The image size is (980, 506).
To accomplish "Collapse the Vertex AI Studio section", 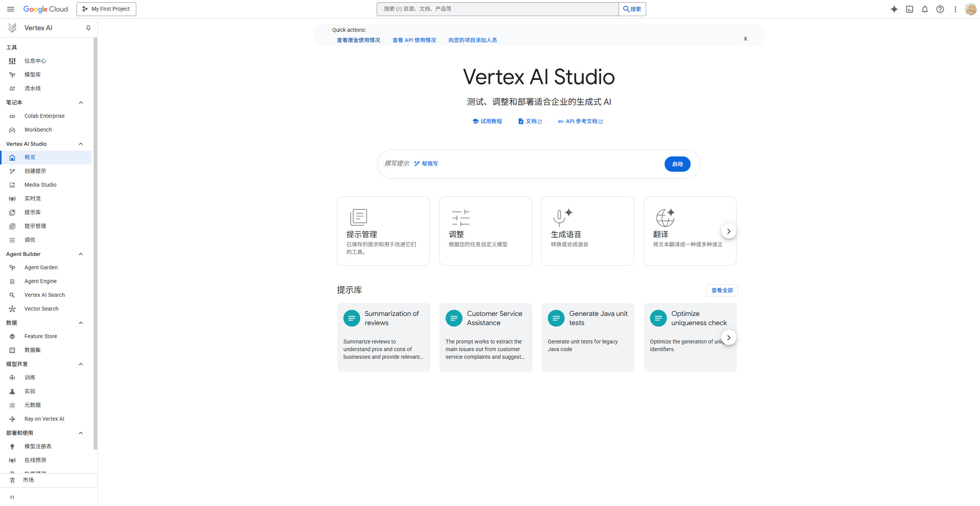I will (81, 144).
